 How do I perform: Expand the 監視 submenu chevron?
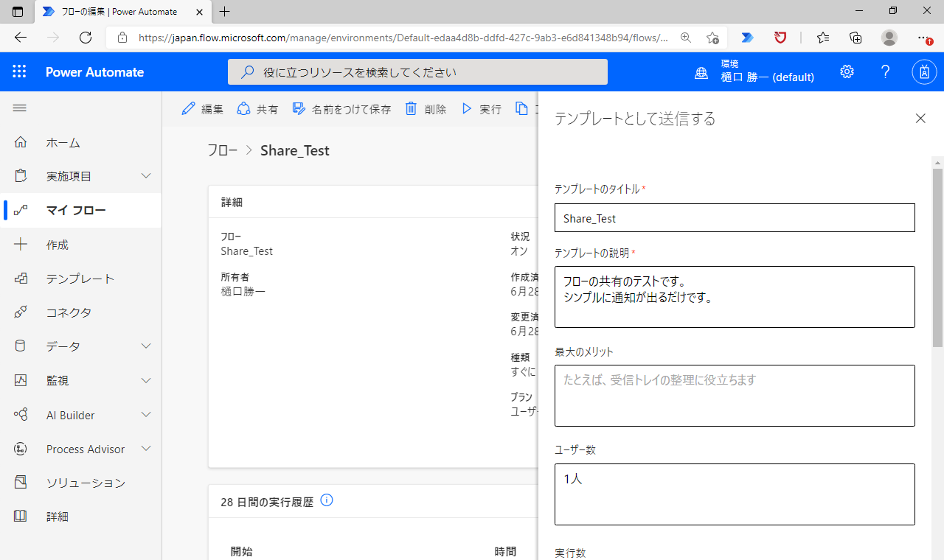click(x=146, y=381)
